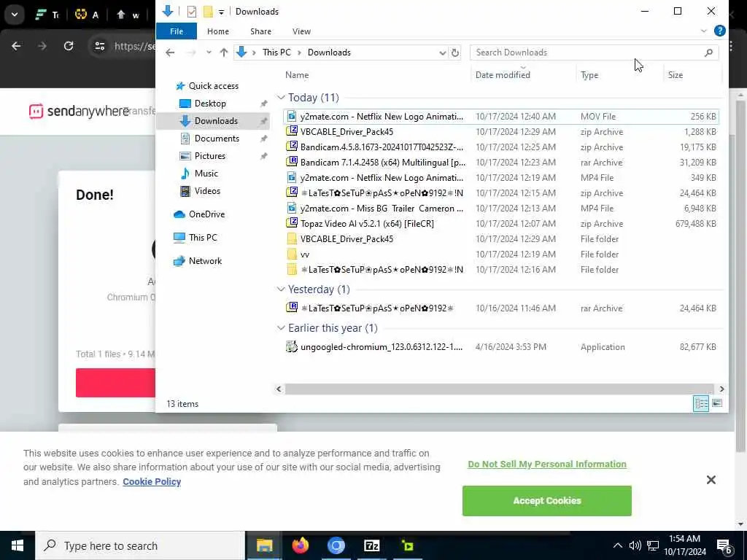Open the Quick Access Toolbar customize dropdown
The width and height of the screenshot is (747, 560).
click(x=222, y=12)
